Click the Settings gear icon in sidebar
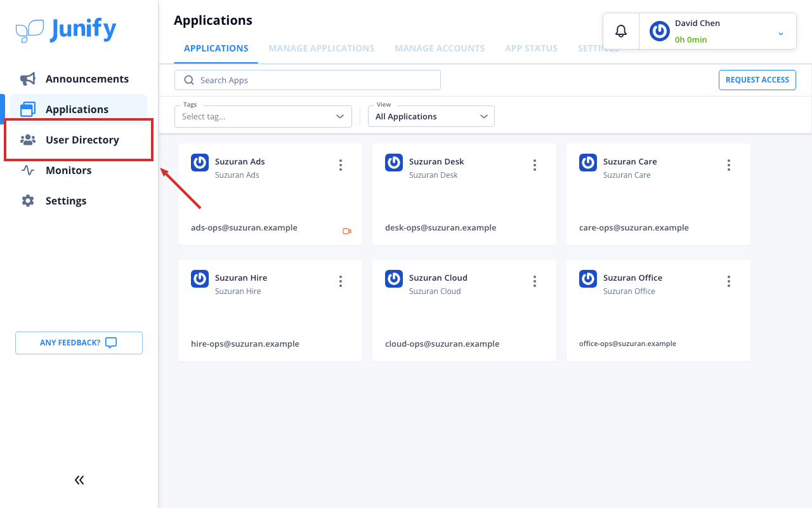 click(x=28, y=201)
